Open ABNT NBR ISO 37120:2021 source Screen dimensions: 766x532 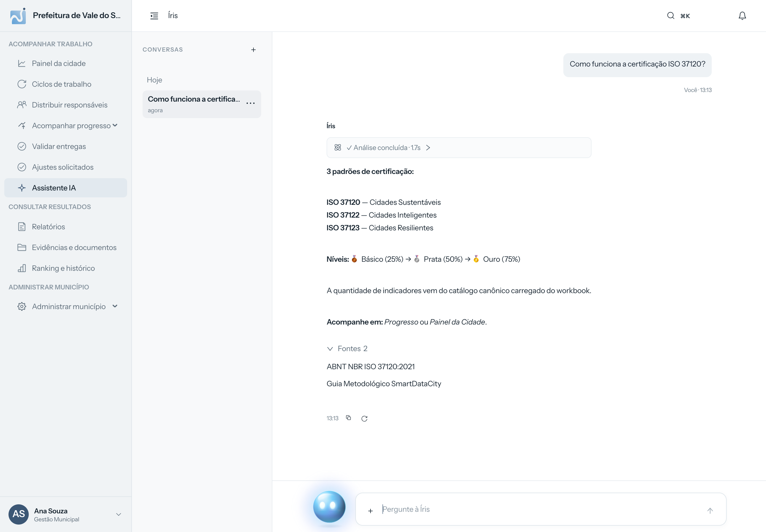click(x=370, y=366)
